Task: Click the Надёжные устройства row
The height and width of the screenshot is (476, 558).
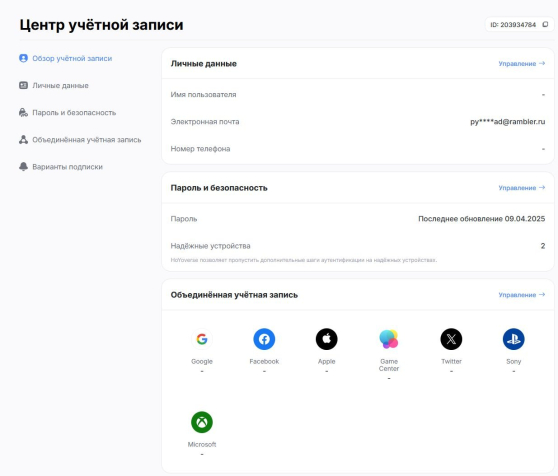Action: click(x=358, y=246)
